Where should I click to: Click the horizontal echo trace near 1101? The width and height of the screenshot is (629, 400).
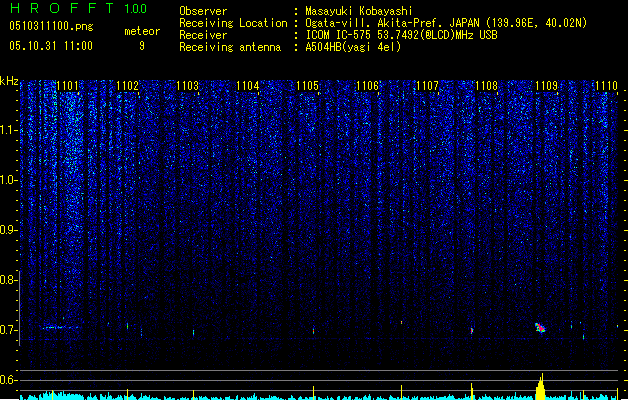click(61, 327)
